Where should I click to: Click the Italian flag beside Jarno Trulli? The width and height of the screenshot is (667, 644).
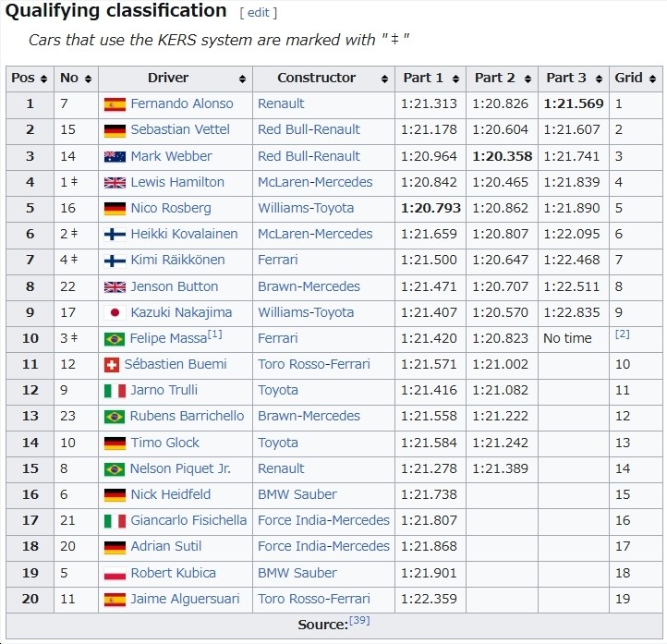(115, 391)
